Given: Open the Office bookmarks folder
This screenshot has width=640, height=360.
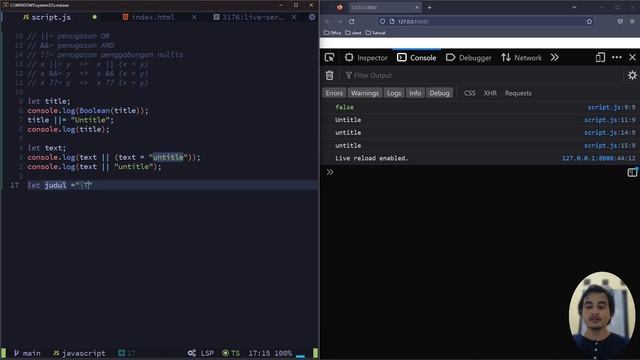Looking at the screenshot, I should 333,33.
